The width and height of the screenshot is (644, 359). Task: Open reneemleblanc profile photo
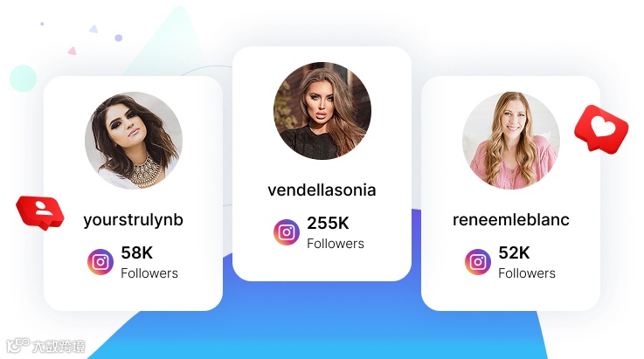tap(511, 140)
